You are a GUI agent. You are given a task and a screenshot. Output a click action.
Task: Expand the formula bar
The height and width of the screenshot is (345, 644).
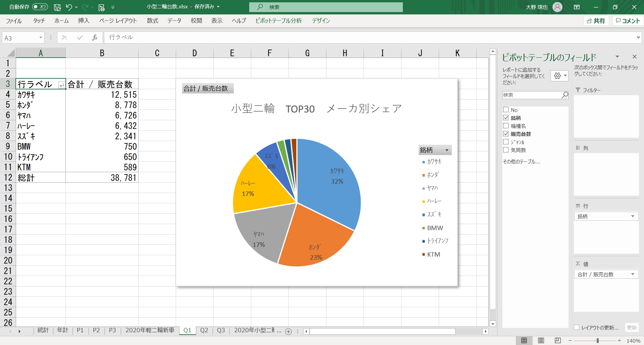click(x=638, y=38)
